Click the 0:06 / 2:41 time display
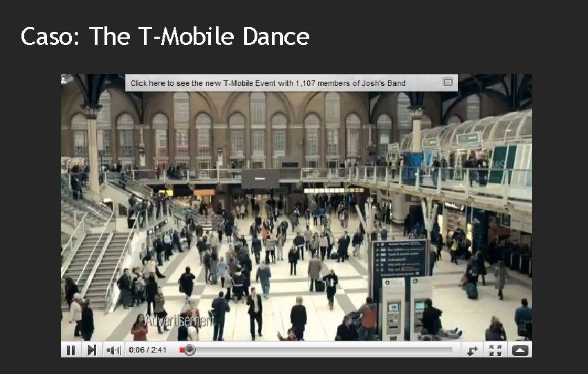The height and width of the screenshot is (374, 588). (x=147, y=350)
